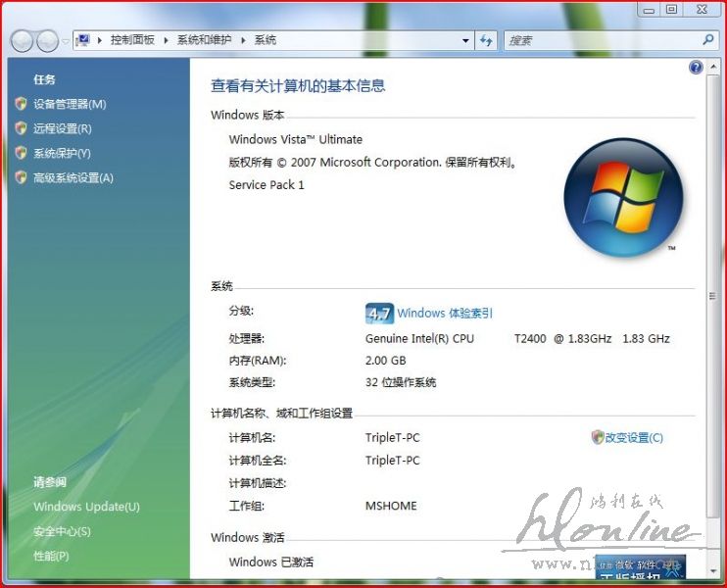Click the vertical scrollbar thumb
727x588 pixels.
[712, 297]
